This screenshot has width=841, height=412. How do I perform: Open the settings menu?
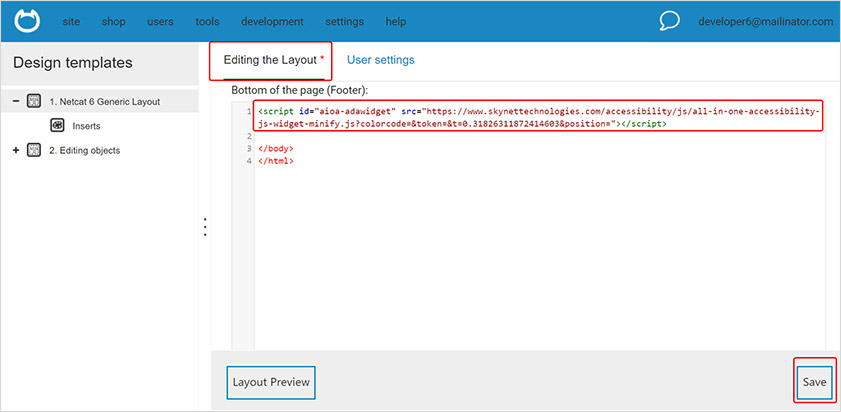point(344,21)
